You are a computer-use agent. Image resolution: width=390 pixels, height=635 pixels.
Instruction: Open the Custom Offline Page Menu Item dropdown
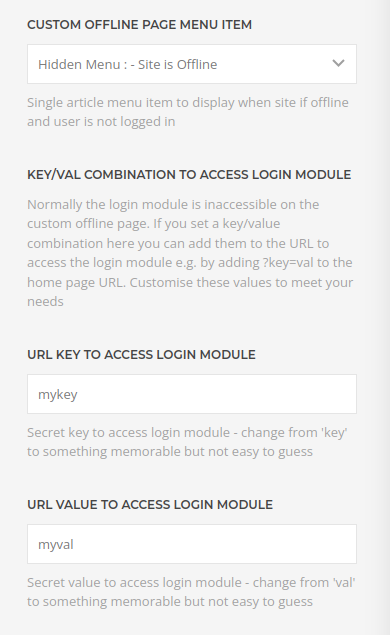pos(192,64)
